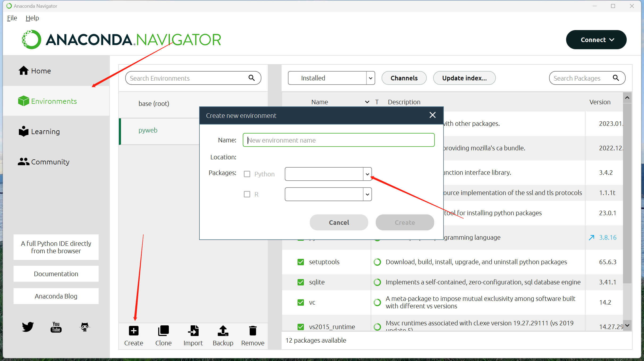Click the Learning book icon

point(23,131)
